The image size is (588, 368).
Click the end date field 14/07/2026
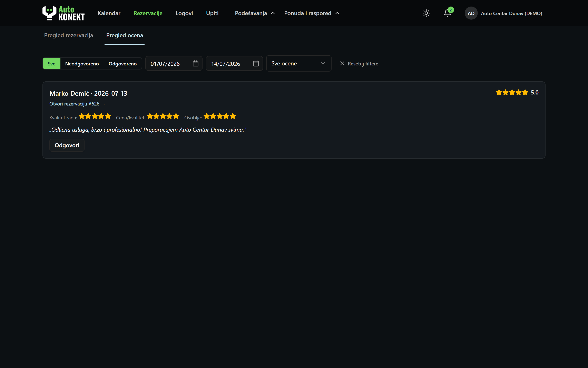coord(234,64)
